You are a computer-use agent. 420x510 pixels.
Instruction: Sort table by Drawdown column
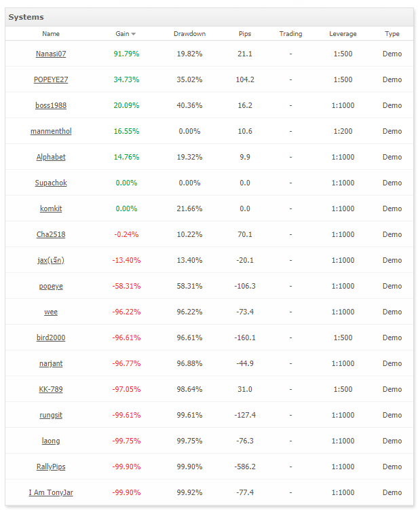click(189, 34)
